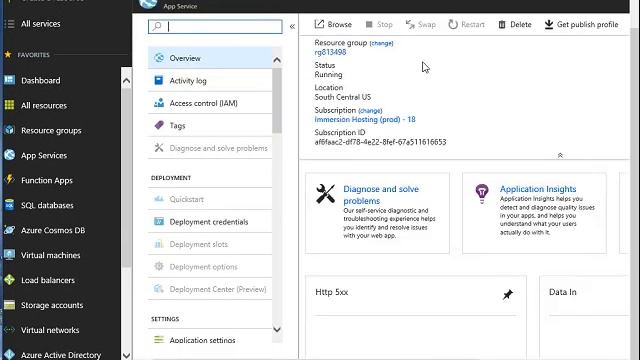Viewport: 640px width, 360px height.
Task: Click the Virtual machines monitor icon
Action: (9, 255)
